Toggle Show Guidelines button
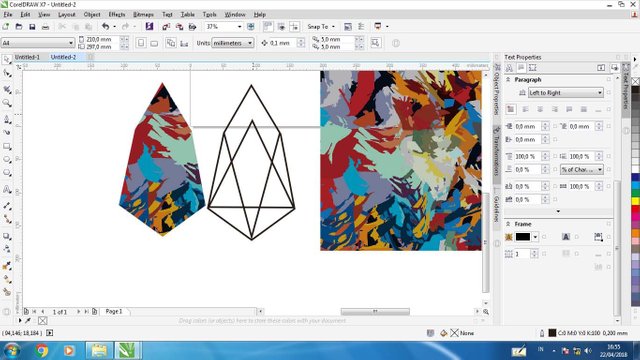This screenshot has width=640, height=360. tap(294, 27)
